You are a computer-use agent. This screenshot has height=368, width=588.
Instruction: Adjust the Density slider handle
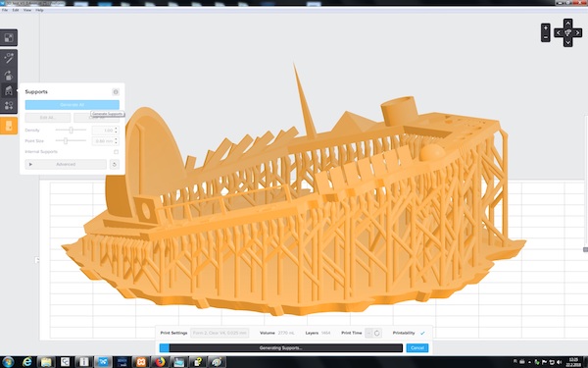[x=71, y=130]
